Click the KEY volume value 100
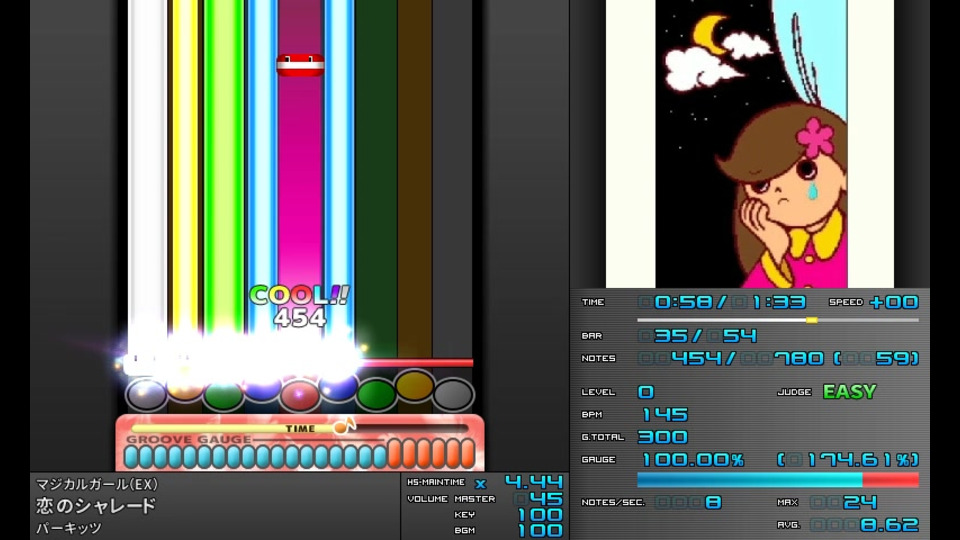The height and width of the screenshot is (540, 960). coord(540,514)
